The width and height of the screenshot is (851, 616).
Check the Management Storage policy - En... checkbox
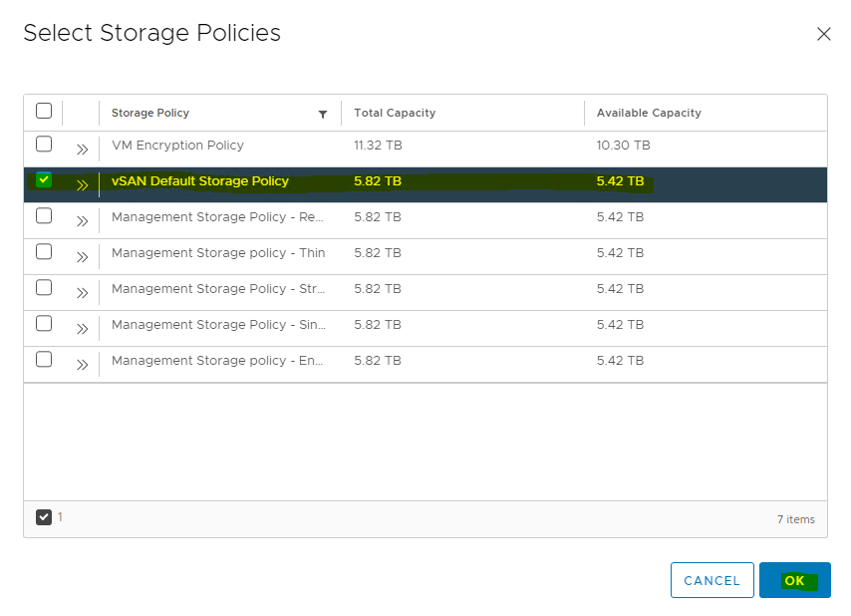click(x=44, y=359)
